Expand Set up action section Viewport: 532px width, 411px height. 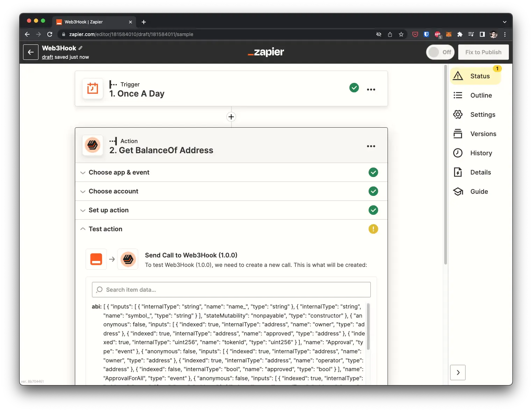pos(231,210)
